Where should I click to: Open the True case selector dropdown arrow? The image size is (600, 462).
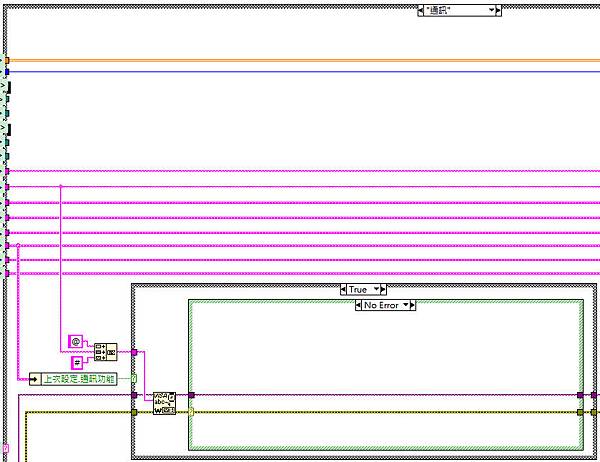coord(376,289)
